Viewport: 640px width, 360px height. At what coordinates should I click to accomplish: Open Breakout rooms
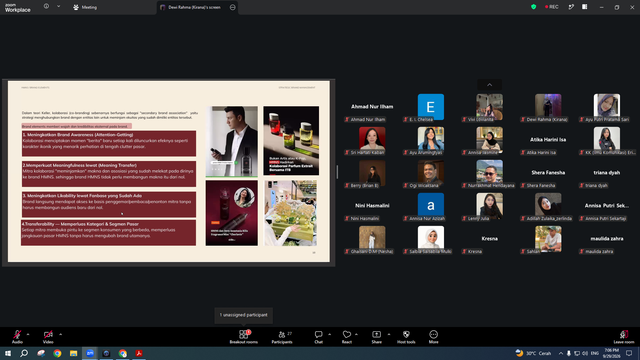click(x=244, y=337)
